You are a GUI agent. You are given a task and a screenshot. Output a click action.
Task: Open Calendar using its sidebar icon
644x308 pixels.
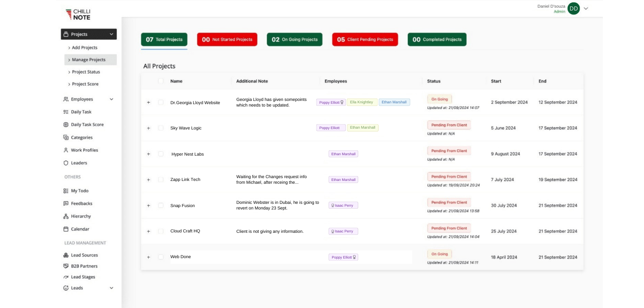66,229
